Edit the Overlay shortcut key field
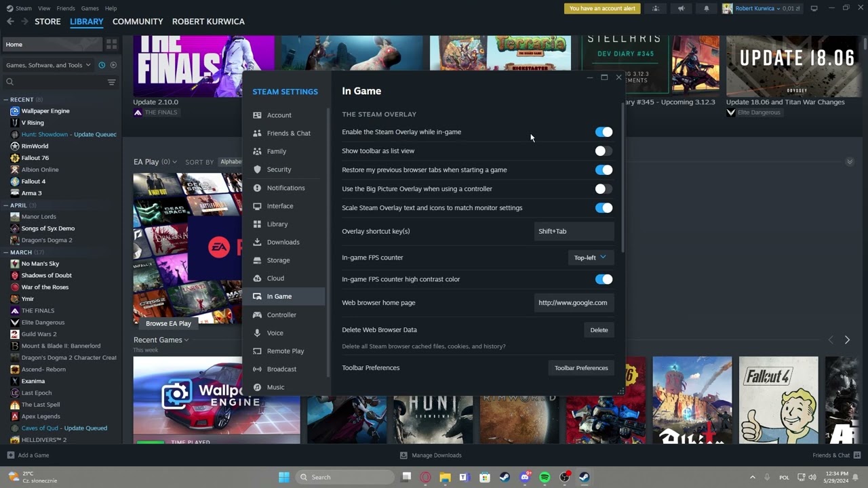Viewport: 868px width, 488px height. [574, 231]
